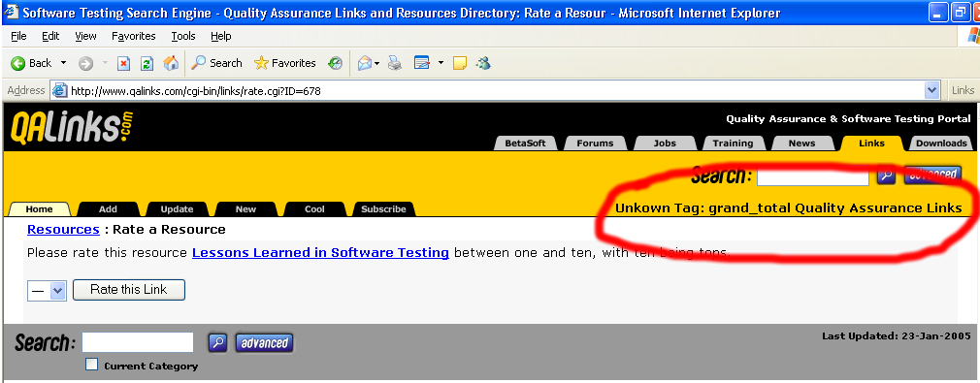980x383 pixels.
Task: Click the page icon in address bar
Action: [60, 90]
